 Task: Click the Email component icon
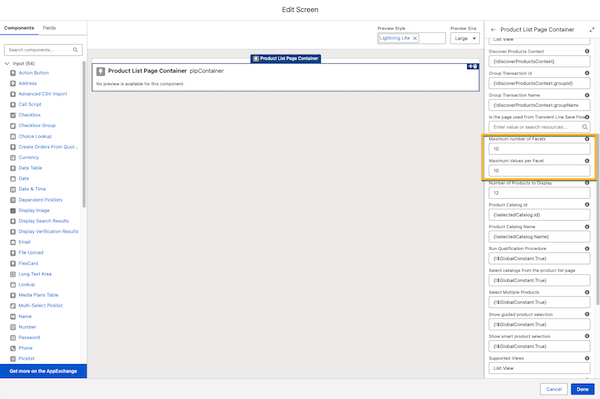(x=13, y=242)
